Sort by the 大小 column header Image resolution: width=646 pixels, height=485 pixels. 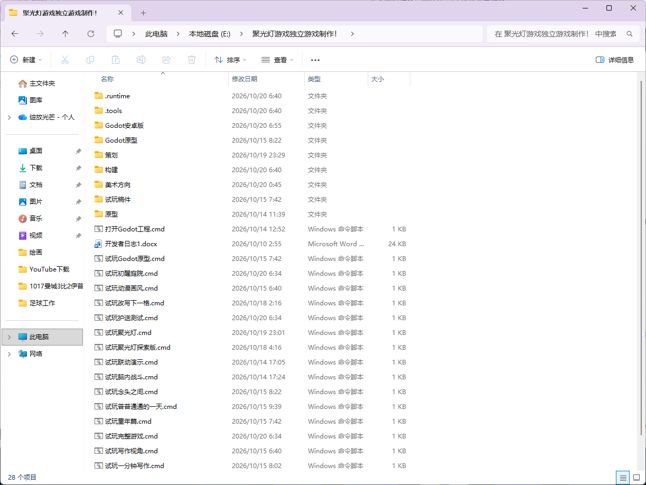tap(377, 79)
